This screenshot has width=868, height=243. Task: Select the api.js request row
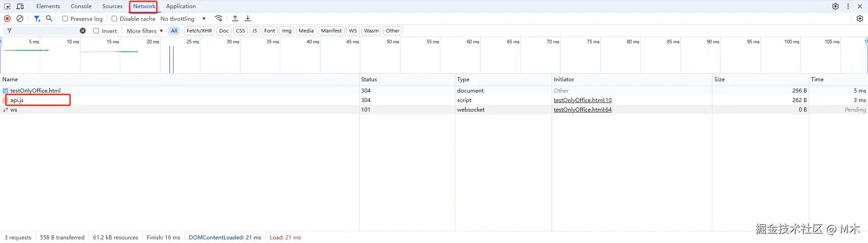coord(434,100)
